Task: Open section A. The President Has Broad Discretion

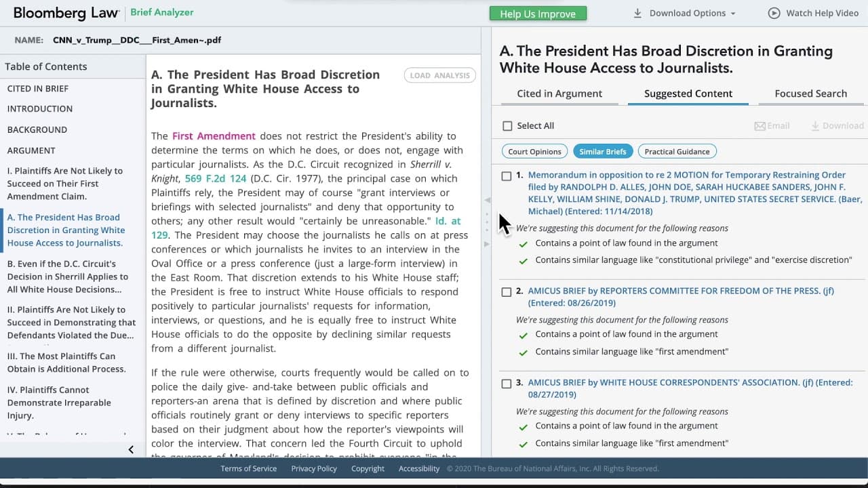Action: [x=66, y=230]
